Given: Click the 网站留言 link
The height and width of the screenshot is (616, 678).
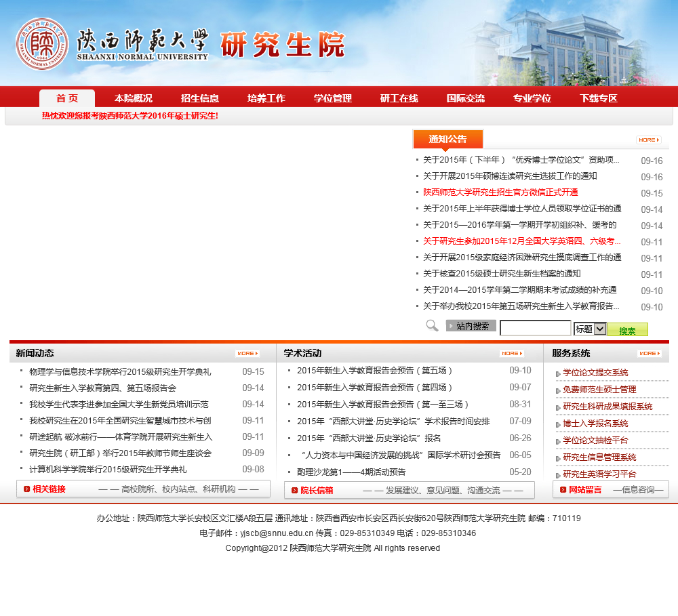Looking at the screenshot, I should [585, 490].
